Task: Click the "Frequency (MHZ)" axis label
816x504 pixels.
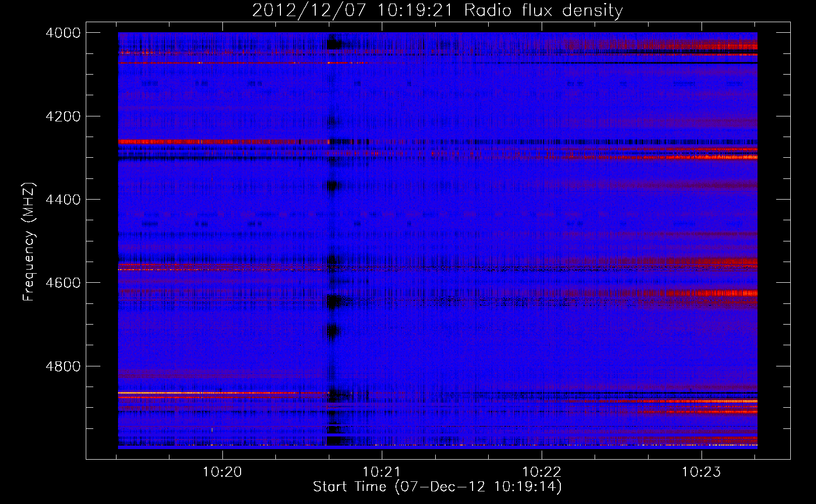Action: pos(29,242)
